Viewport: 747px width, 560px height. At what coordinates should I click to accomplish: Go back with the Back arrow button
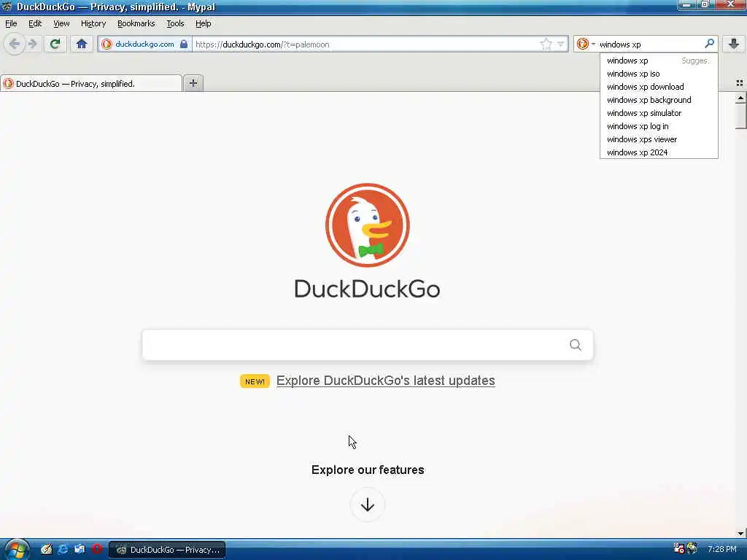coord(15,44)
